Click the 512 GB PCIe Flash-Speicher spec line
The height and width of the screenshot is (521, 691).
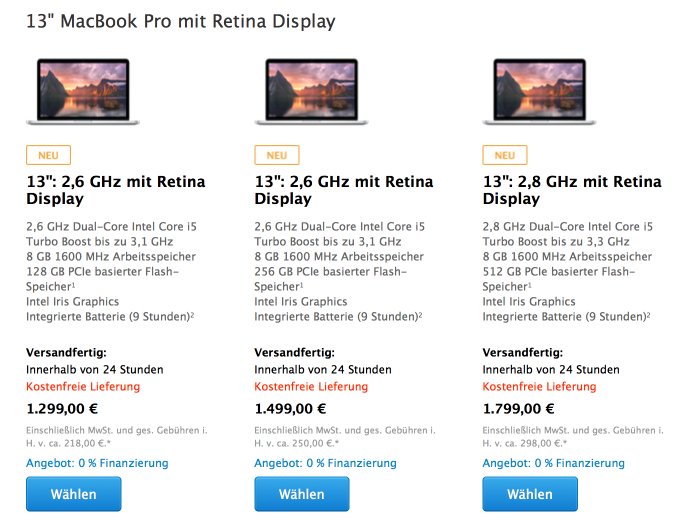pos(558,279)
